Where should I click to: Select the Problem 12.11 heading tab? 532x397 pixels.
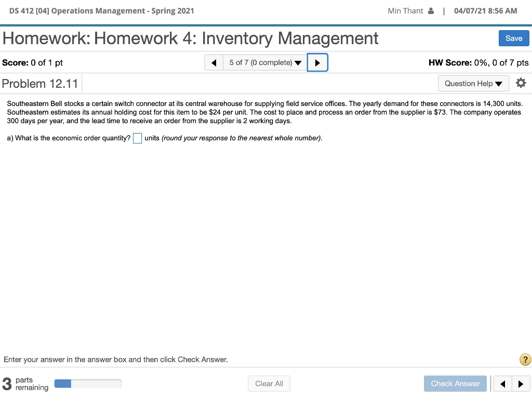tap(40, 83)
